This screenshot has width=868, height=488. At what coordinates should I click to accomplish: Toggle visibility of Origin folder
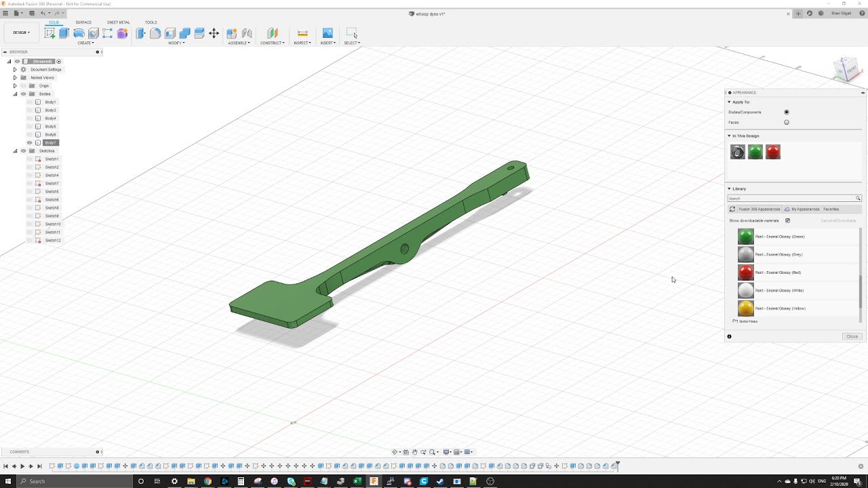coord(23,86)
